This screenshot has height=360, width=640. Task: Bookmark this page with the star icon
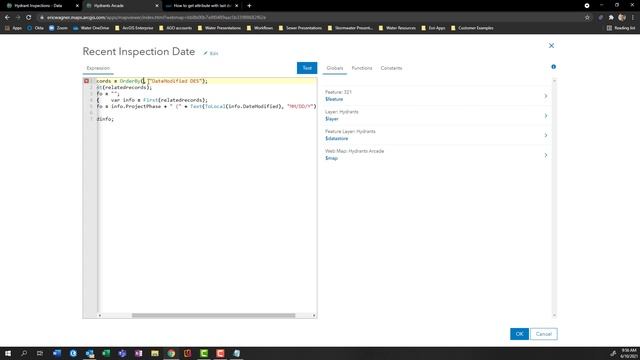[587, 18]
